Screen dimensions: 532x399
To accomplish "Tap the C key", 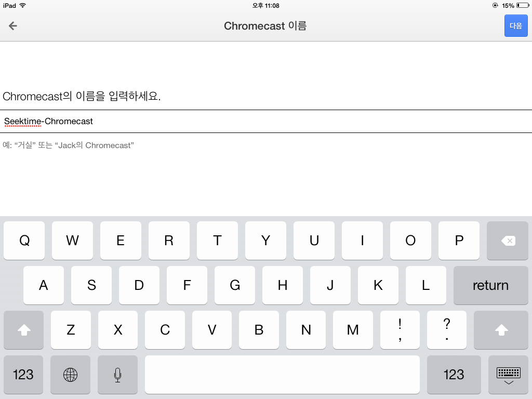I will tap(165, 330).
